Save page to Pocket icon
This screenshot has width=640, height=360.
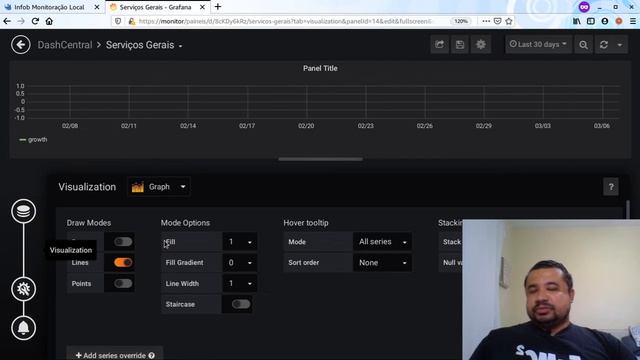(x=497, y=21)
